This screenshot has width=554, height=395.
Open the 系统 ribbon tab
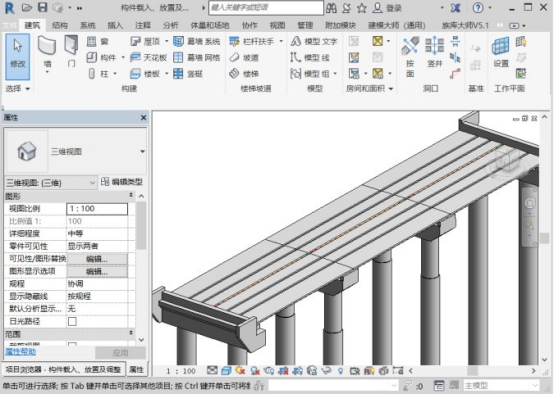(x=87, y=25)
